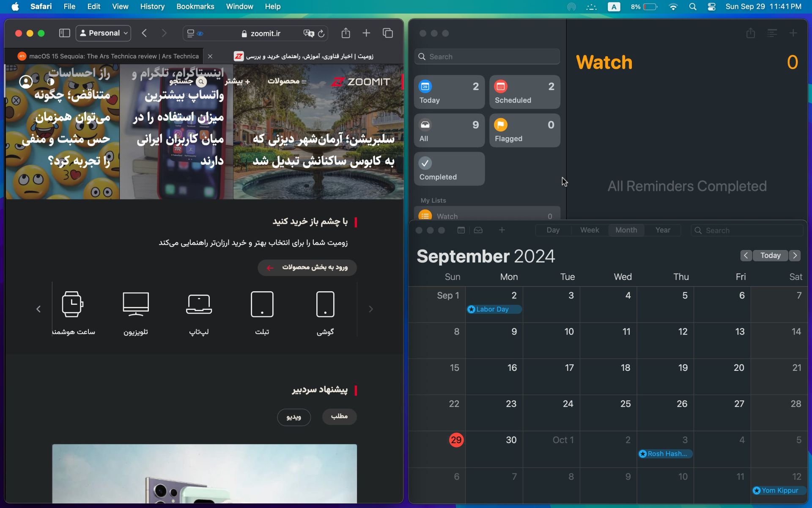Select the Week tab in Calendar

[589, 229]
